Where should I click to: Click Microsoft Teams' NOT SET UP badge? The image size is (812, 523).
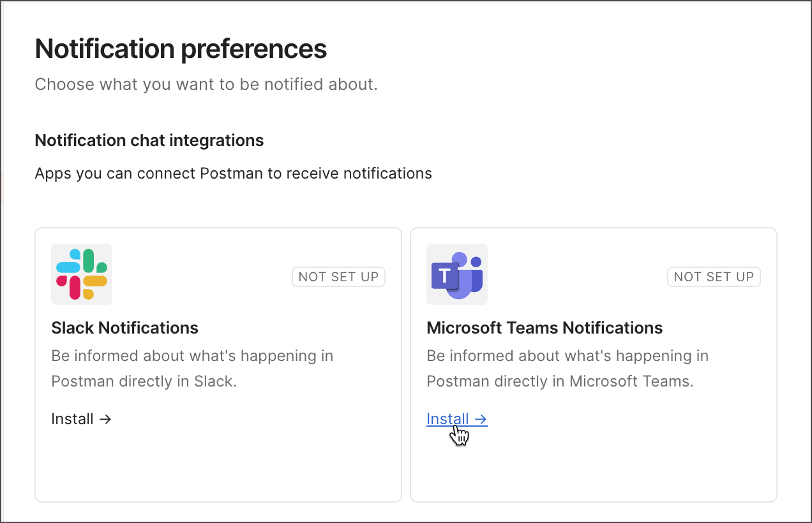pyautogui.click(x=714, y=277)
